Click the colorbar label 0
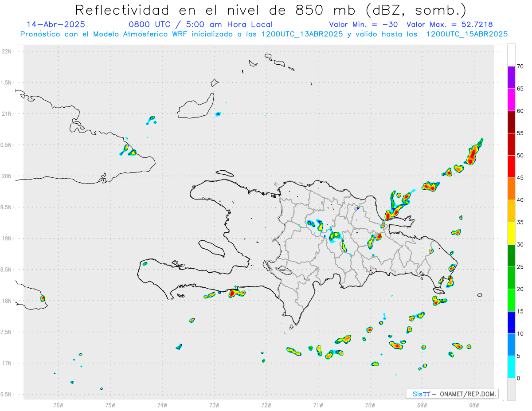Screen dimensions: 532x411 coord(518,378)
